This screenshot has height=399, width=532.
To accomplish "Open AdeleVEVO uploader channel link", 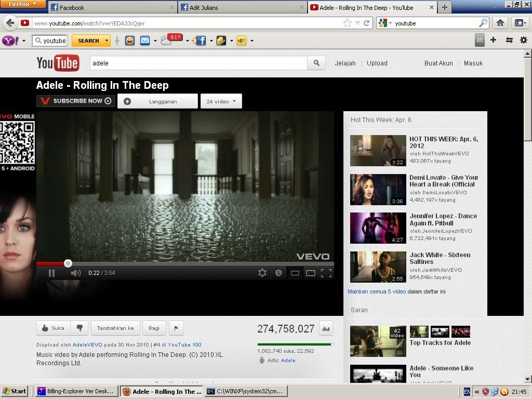I will (87, 345).
